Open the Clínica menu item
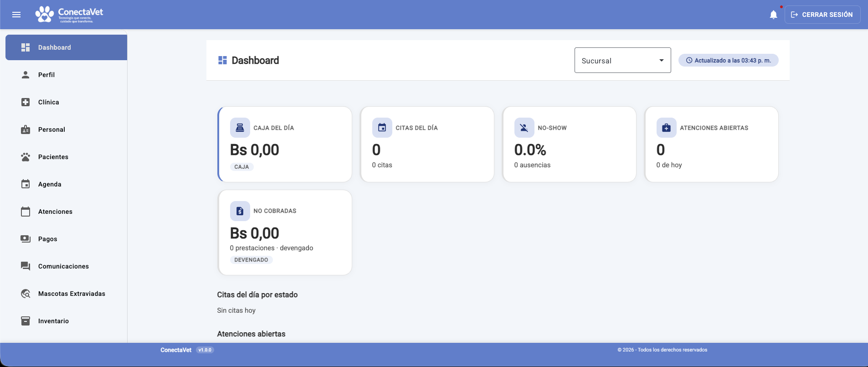The width and height of the screenshot is (868, 367). 66,102
